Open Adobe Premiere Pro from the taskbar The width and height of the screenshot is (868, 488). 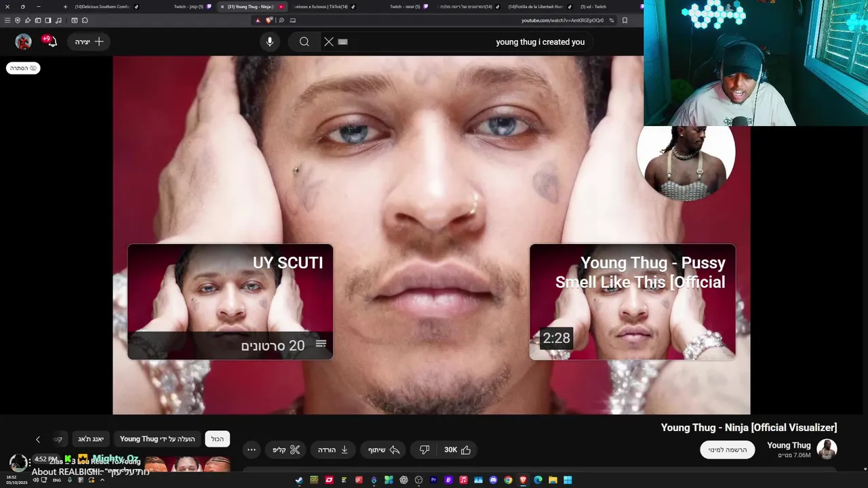pyautogui.click(x=434, y=480)
